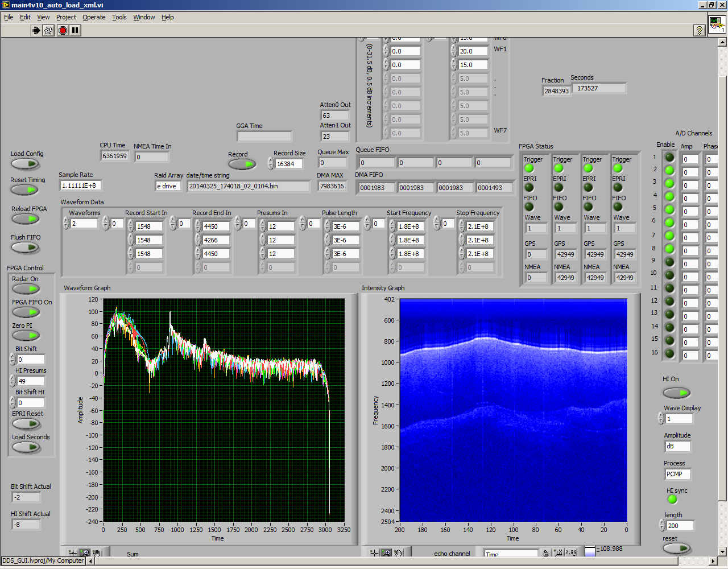Select Waveform Graph zoom tool
Screen dimensions: 728x569
click(85, 552)
